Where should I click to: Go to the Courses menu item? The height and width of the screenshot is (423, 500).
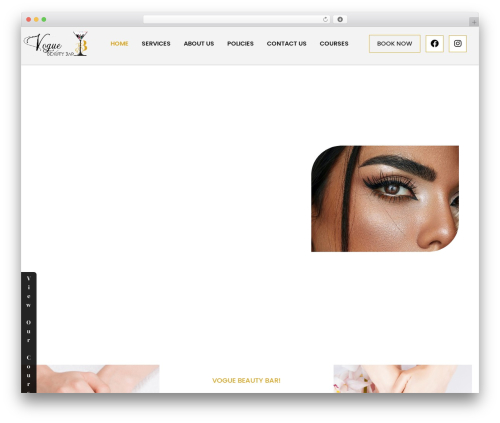pos(334,44)
